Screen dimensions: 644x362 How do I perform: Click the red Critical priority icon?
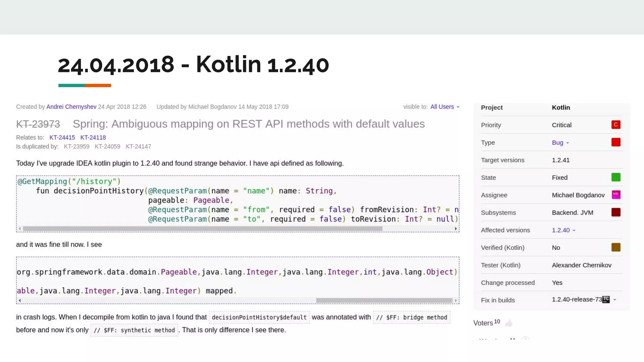[x=616, y=125]
